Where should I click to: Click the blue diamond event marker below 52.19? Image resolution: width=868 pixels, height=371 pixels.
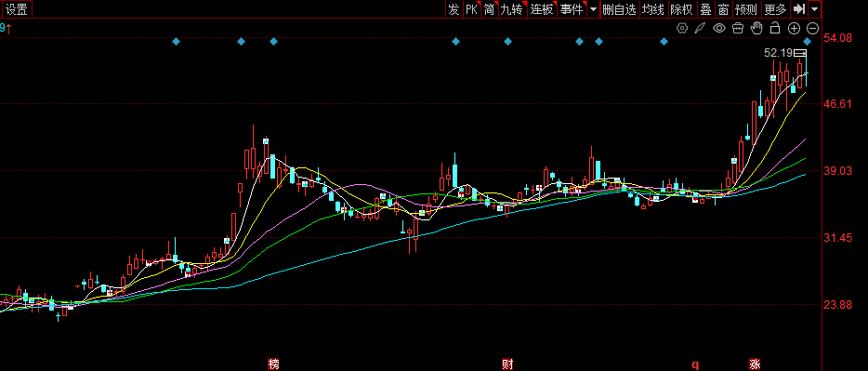click(x=807, y=42)
